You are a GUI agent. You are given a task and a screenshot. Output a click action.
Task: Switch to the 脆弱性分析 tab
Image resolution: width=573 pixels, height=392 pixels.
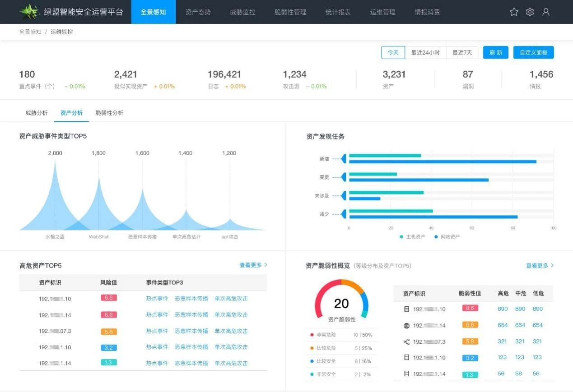109,113
